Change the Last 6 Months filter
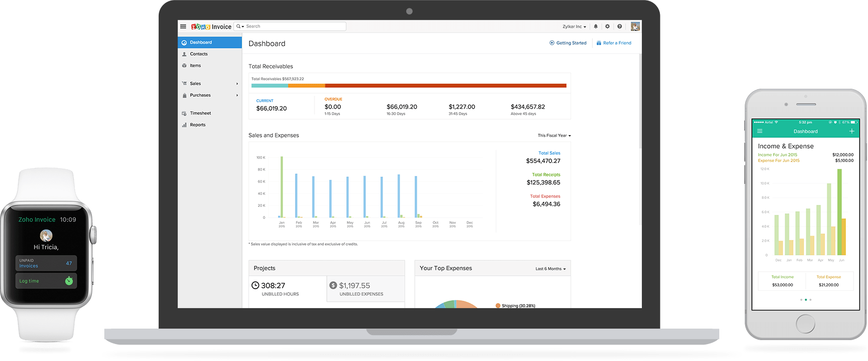The image size is (868, 361). tap(551, 269)
